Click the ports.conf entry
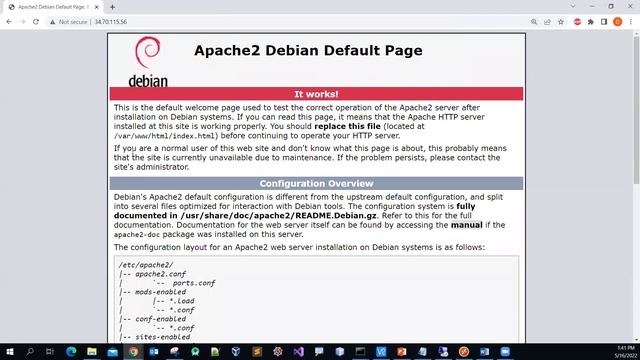The width and height of the screenshot is (640, 360). point(193,283)
